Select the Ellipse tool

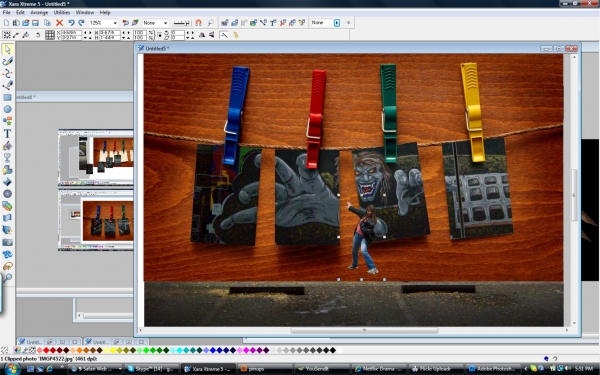pos(7,109)
